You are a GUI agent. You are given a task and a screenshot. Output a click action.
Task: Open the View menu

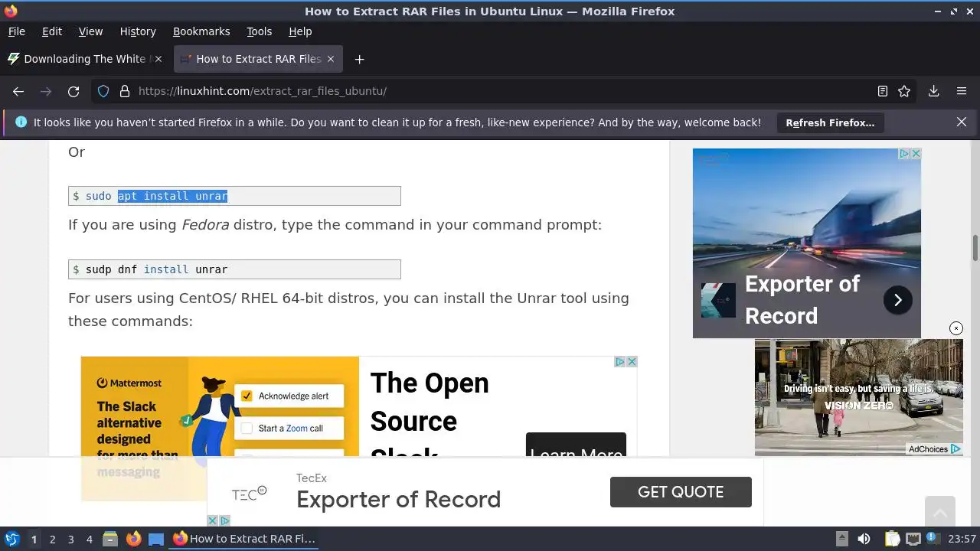click(90, 31)
